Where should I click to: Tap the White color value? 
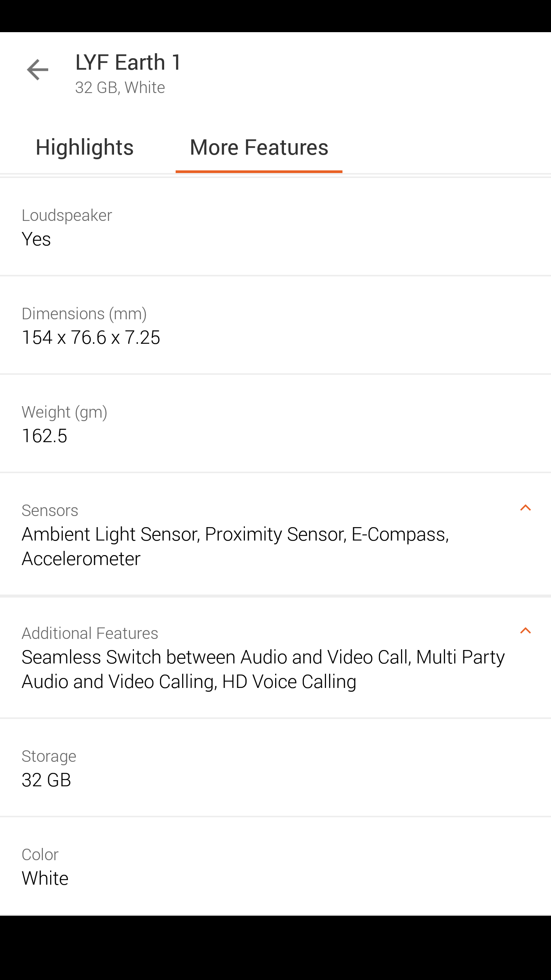[x=45, y=879]
